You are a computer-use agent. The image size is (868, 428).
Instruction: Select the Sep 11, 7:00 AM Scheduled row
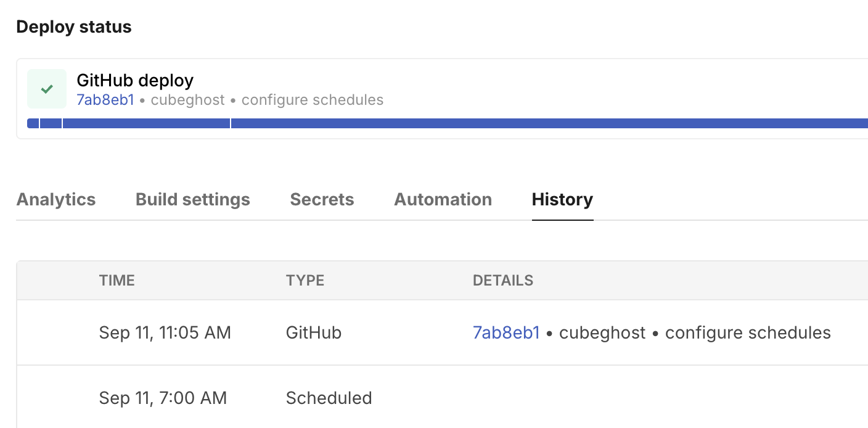coord(432,398)
